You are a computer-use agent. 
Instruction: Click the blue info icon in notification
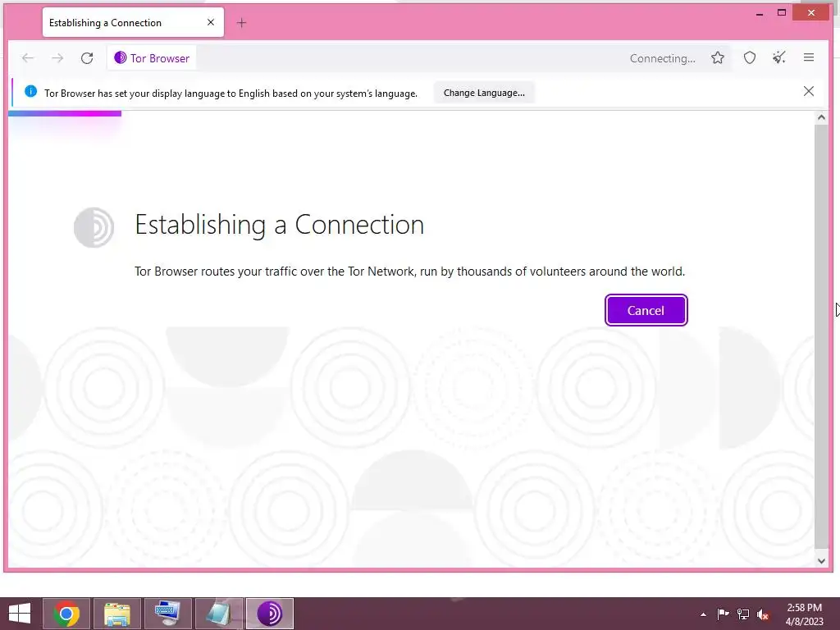coord(31,91)
